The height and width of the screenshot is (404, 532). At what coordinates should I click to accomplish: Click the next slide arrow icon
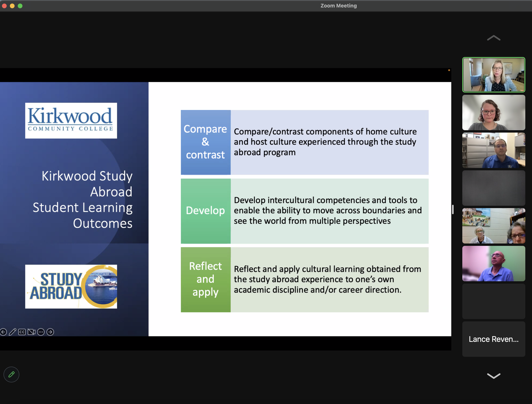tap(50, 332)
